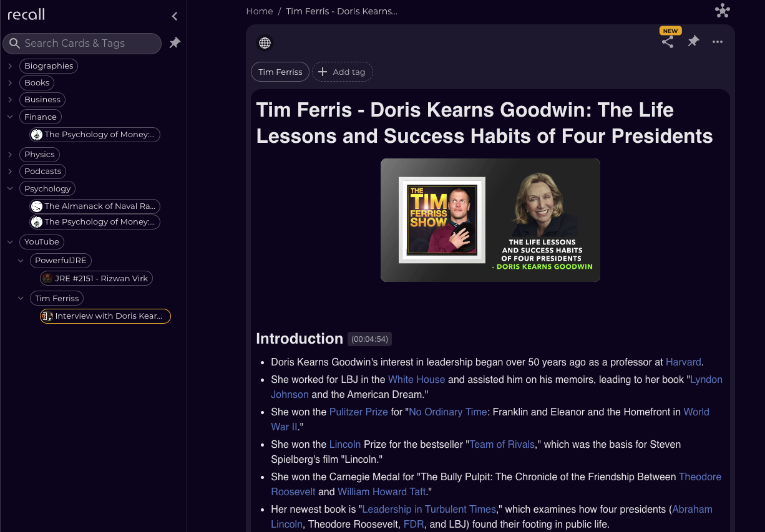Open the knowledge graph view icon
The width and height of the screenshot is (765, 532).
(723, 11)
